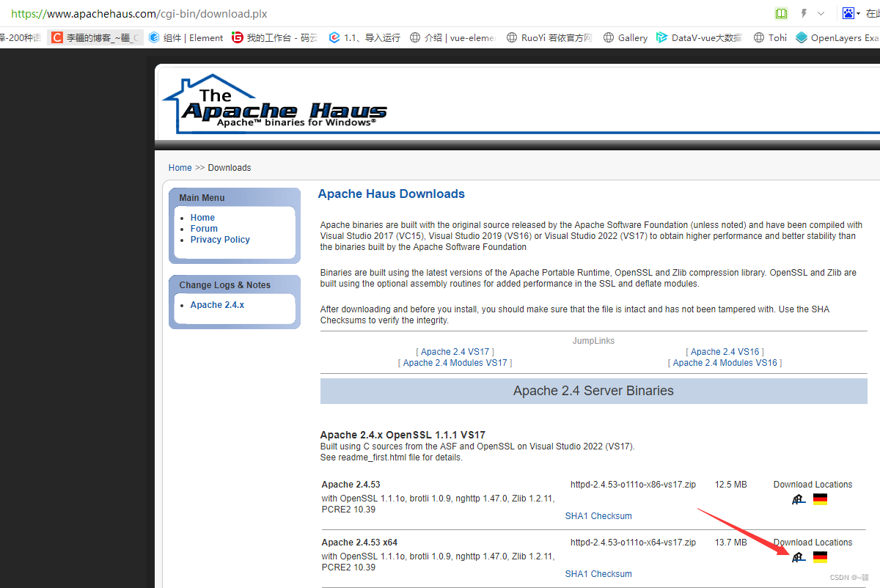The height and width of the screenshot is (588, 880).
Task: Open the Forum link in Main Menu
Action: [203, 228]
